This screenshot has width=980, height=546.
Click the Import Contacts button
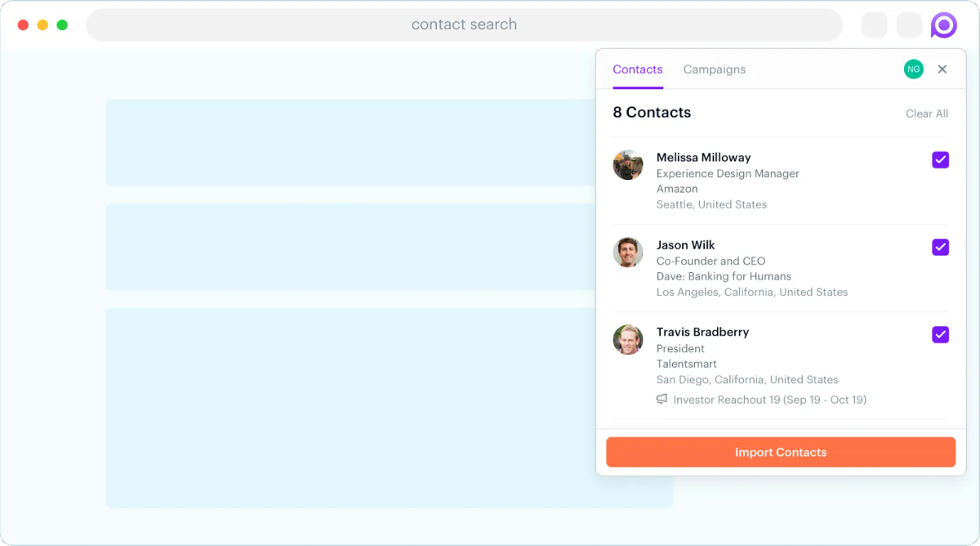click(x=781, y=452)
